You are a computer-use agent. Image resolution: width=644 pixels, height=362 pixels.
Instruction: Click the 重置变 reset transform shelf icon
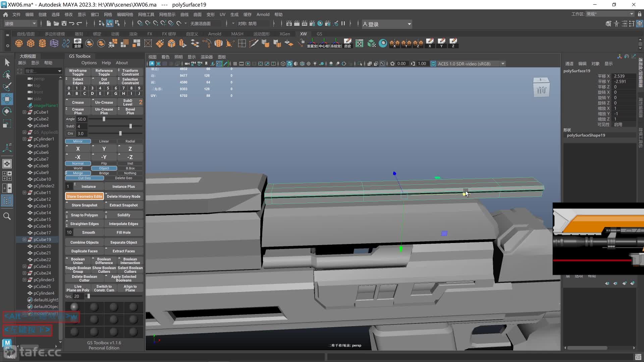pyautogui.click(x=312, y=43)
